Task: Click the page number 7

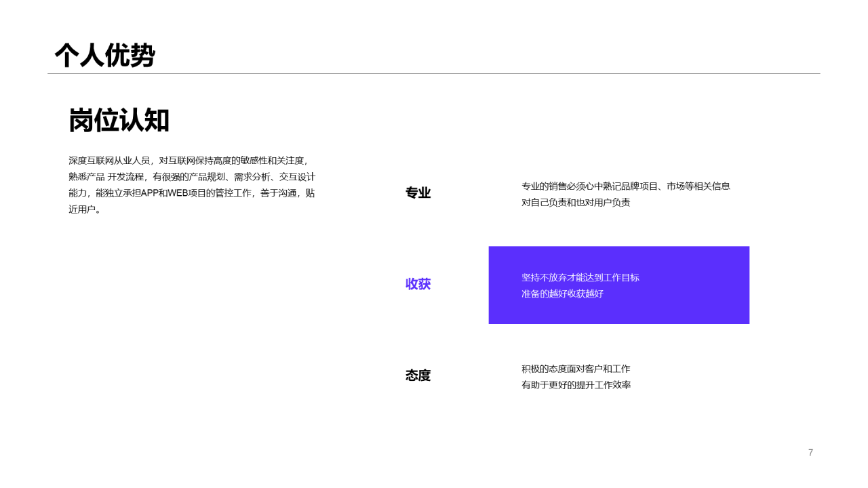Action: 810,453
